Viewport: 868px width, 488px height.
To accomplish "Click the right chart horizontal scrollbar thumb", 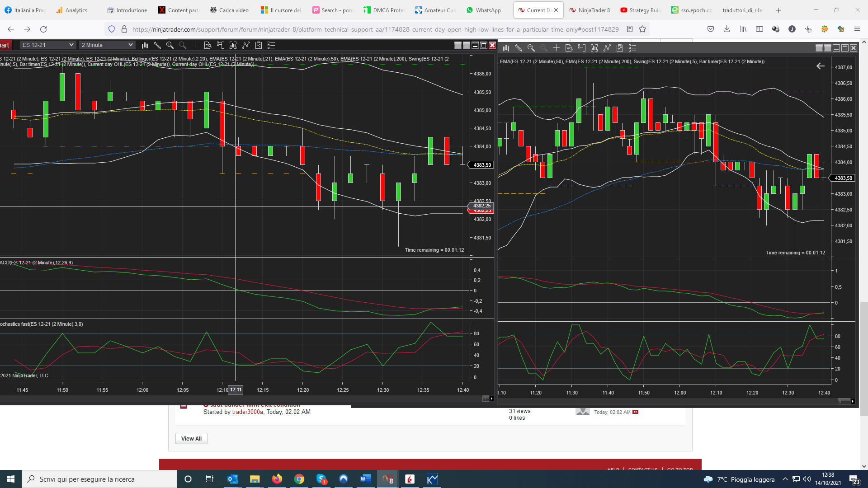I will pyautogui.click(x=844, y=401).
